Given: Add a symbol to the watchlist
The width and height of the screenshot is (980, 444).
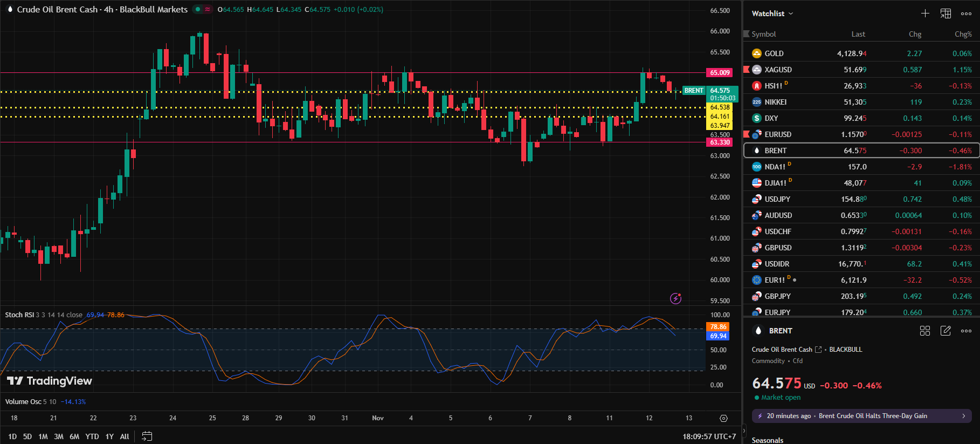Looking at the screenshot, I should (x=925, y=13).
